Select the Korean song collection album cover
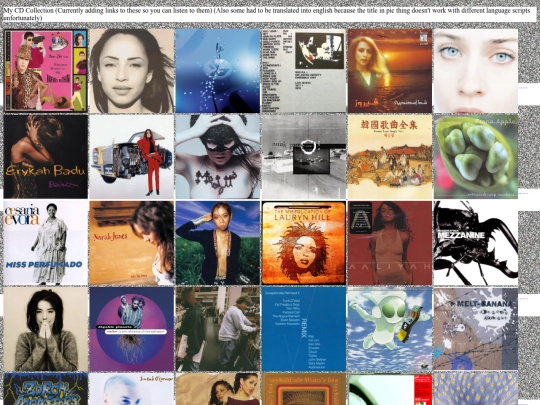The image size is (540, 405). pos(390,157)
